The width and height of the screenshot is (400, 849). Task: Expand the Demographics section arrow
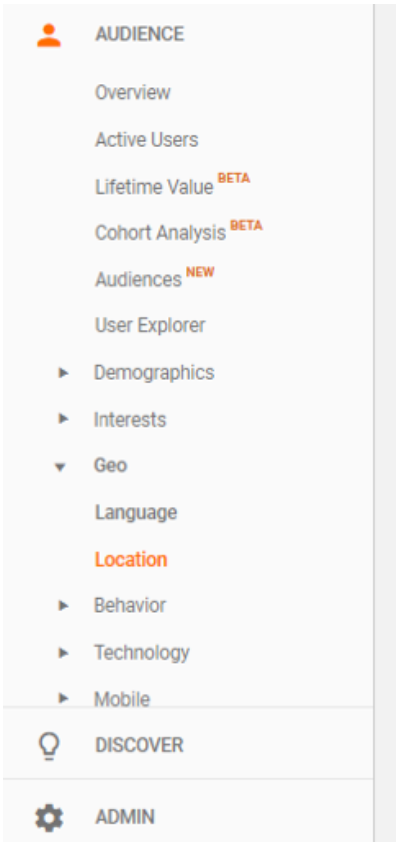63,373
